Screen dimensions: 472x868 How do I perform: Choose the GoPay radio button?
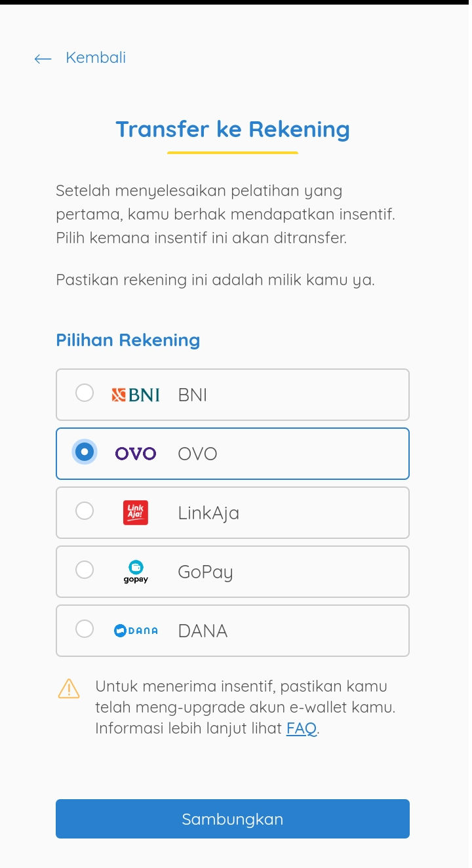coord(85,570)
